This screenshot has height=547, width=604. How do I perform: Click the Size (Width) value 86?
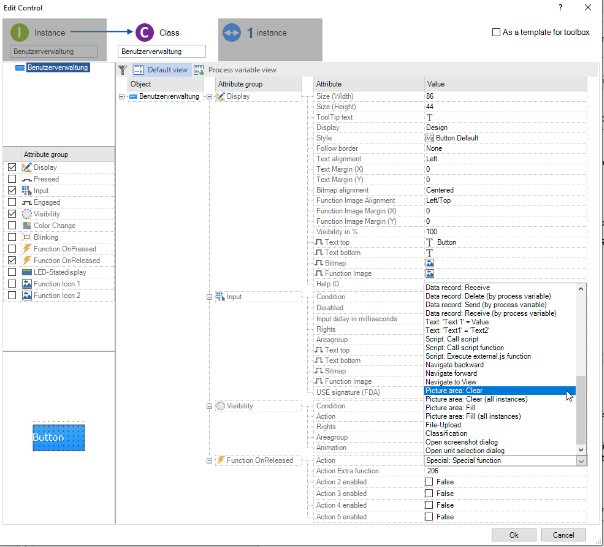pos(430,96)
